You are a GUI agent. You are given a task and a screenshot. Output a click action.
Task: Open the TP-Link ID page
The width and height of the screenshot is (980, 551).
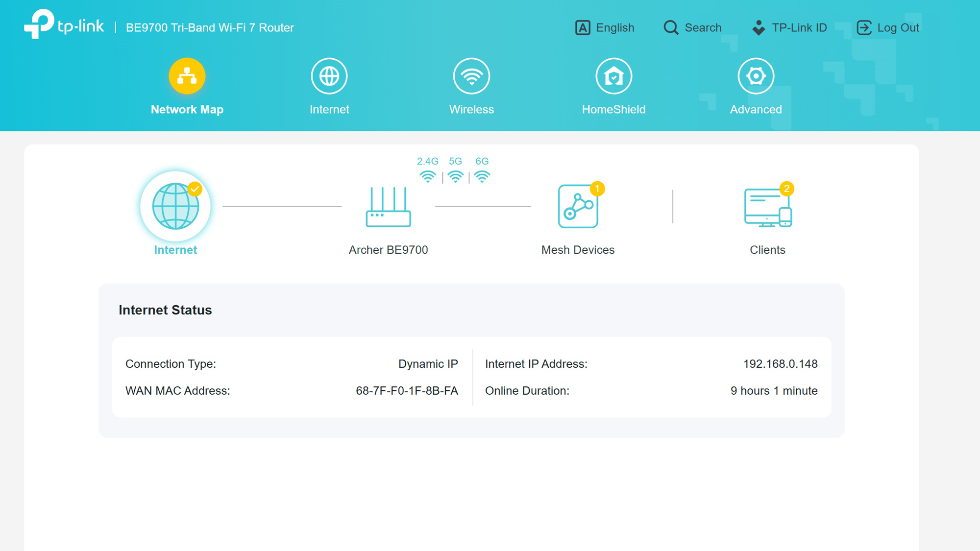pyautogui.click(x=789, y=28)
